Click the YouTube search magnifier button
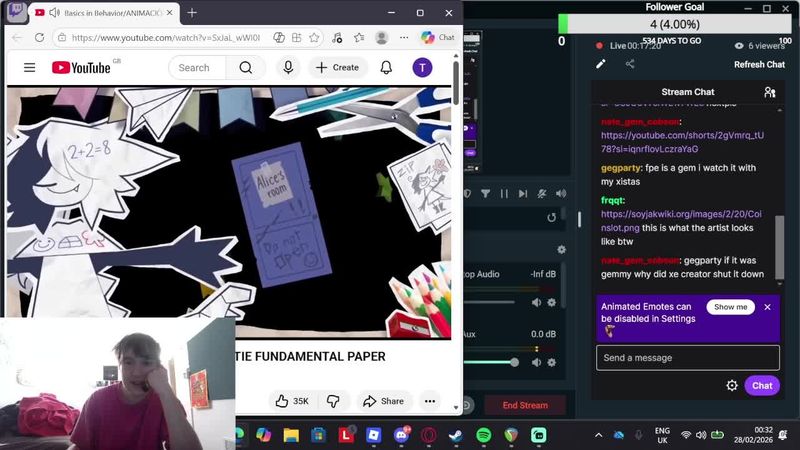The width and height of the screenshot is (800, 450). pyautogui.click(x=245, y=68)
